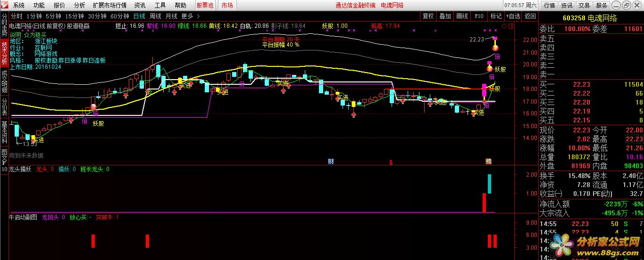The height and width of the screenshot is (260, 644).
Task: Click the 服务 button at top right
Action: tap(602, 5)
